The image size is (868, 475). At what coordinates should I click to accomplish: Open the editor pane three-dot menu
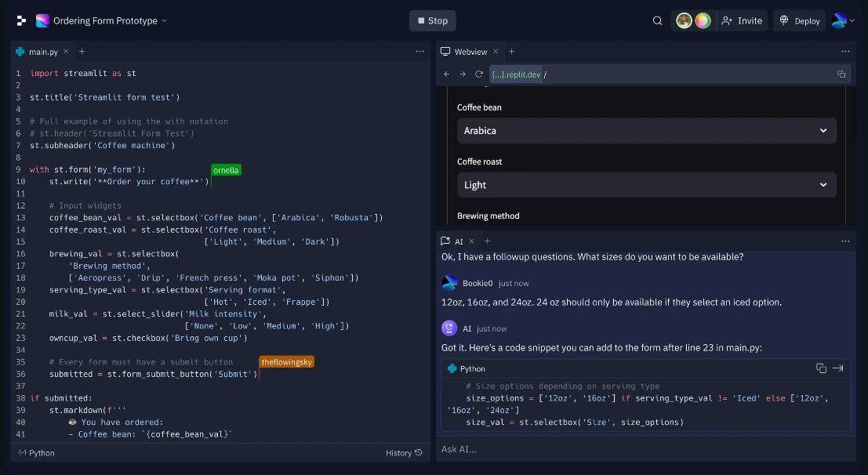click(x=419, y=52)
